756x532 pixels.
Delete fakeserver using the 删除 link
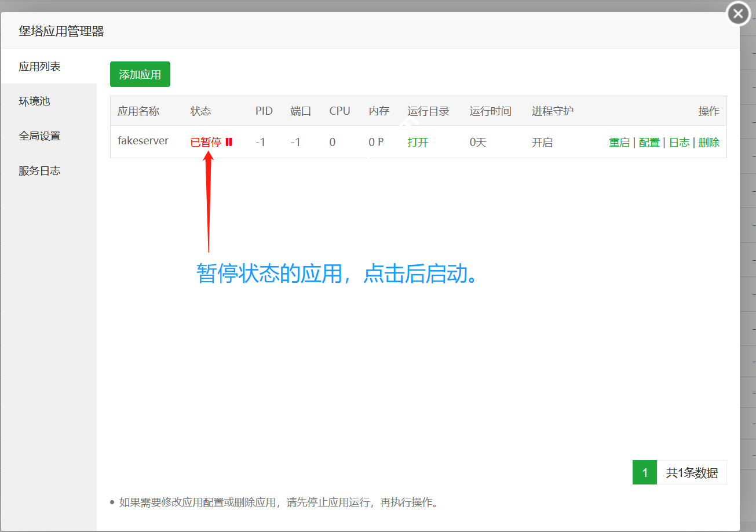point(709,143)
